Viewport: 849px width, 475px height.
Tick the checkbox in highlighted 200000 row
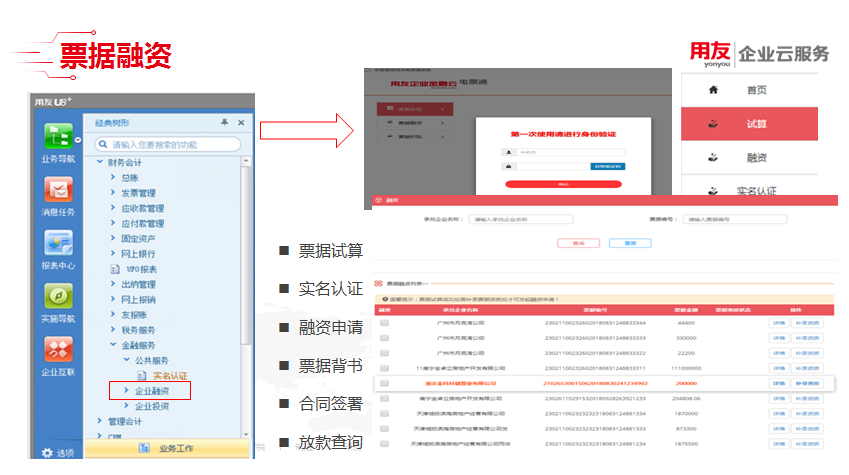(384, 383)
